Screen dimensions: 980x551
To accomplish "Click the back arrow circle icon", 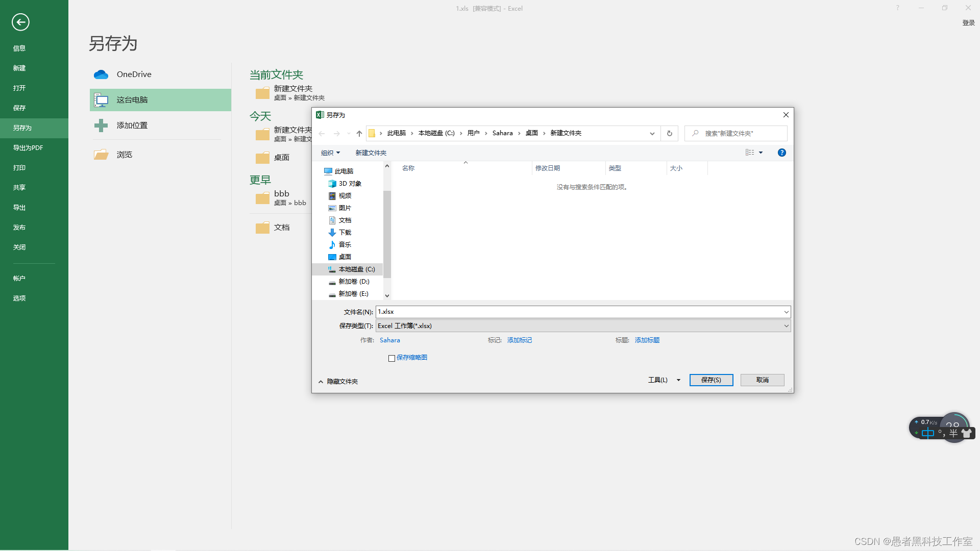I will point(20,22).
